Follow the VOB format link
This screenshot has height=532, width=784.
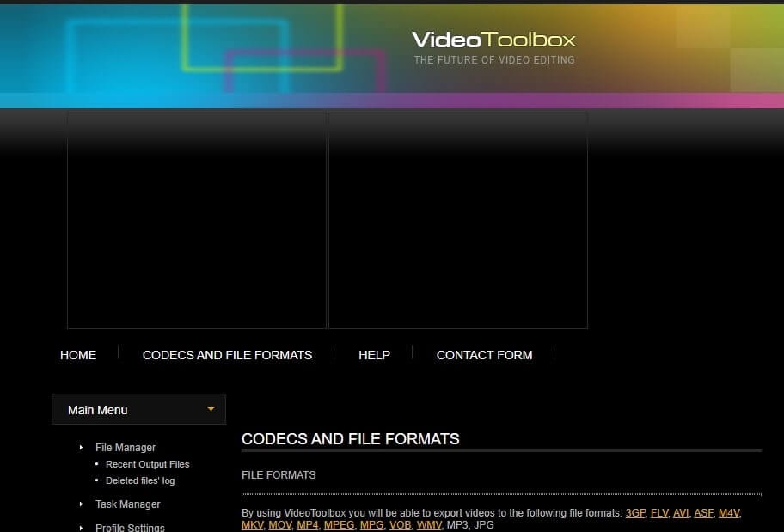pyautogui.click(x=400, y=525)
